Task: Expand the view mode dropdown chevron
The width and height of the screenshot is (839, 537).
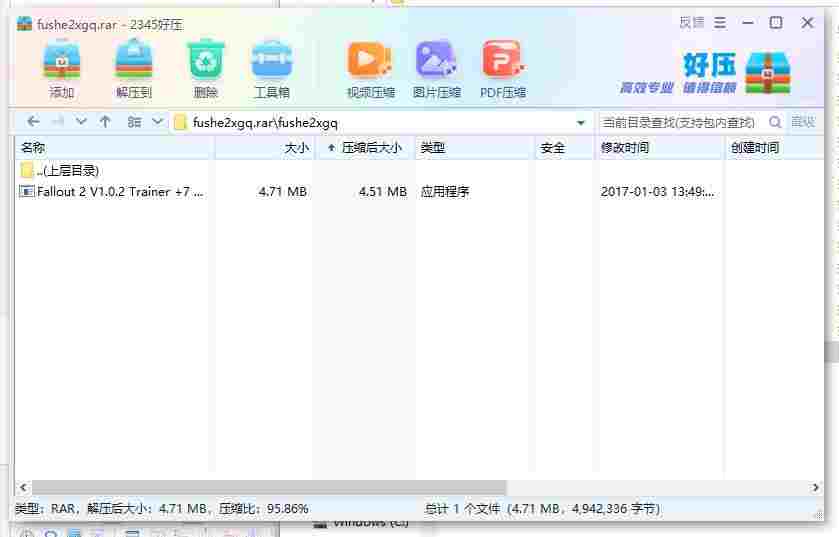Action: click(157, 122)
